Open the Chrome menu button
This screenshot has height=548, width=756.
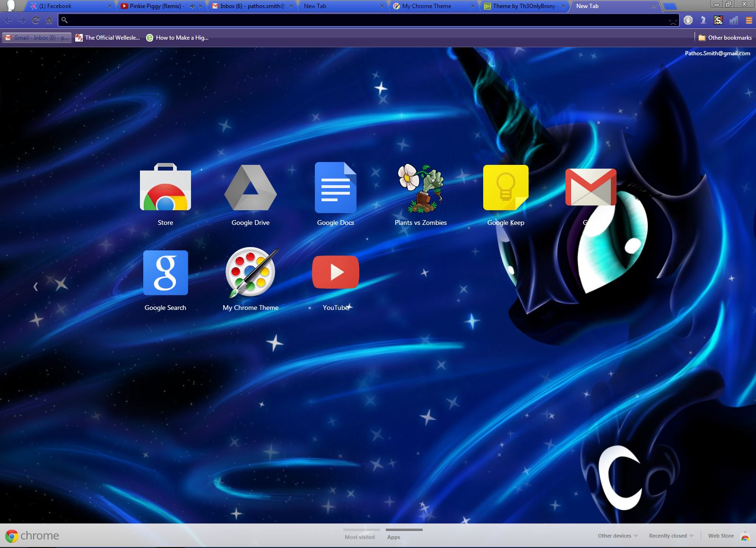pos(749,20)
